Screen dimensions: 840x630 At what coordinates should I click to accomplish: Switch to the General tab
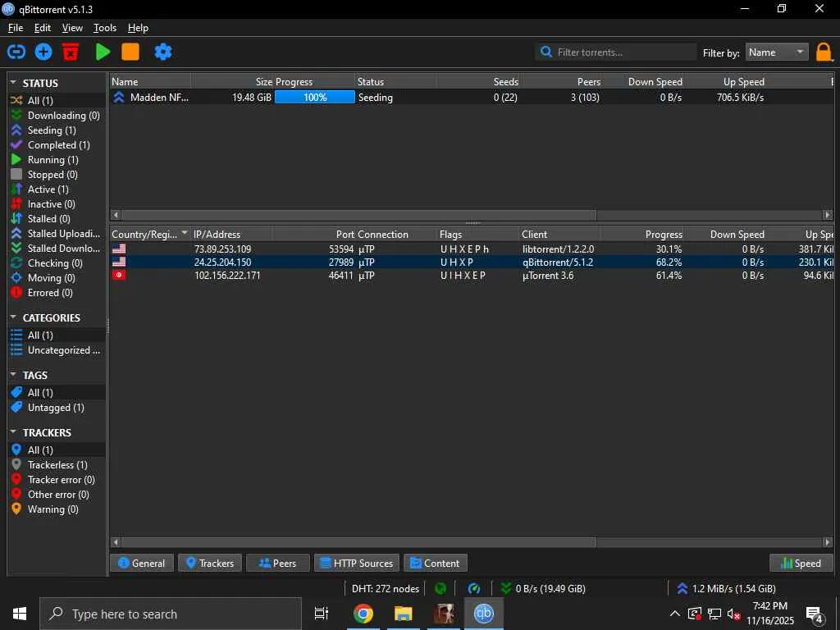[x=141, y=563]
